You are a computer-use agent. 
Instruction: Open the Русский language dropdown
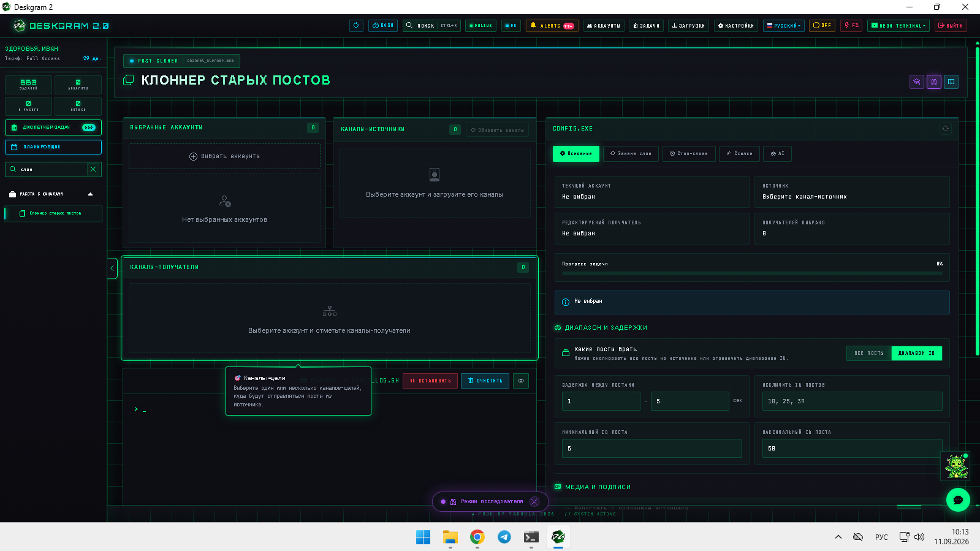pos(784,26)
